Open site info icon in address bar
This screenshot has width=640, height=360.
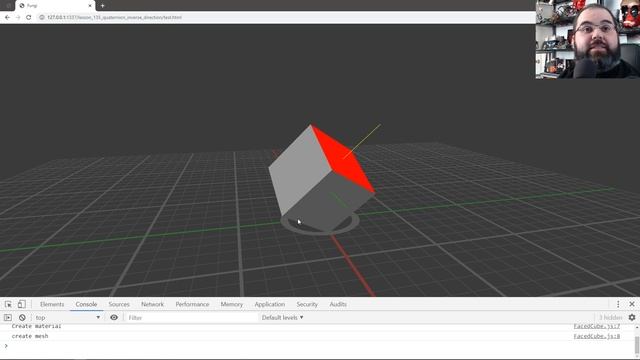click(x=42, y=18)
